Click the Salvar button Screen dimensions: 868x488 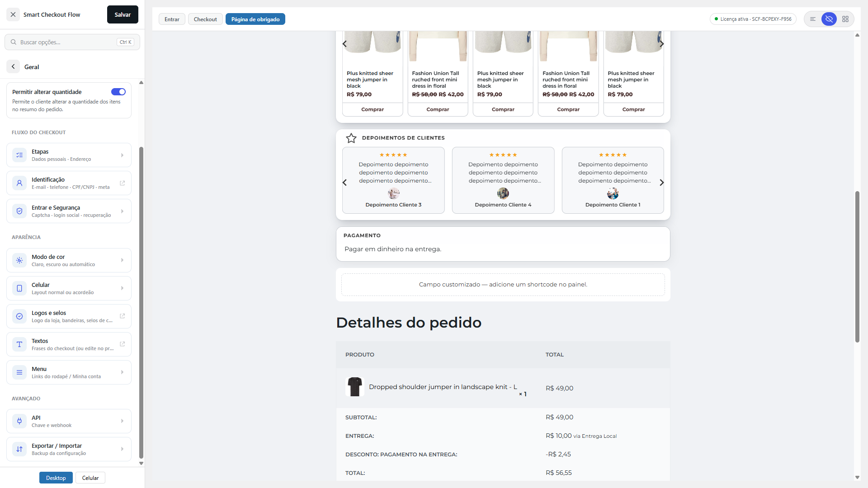coord(123,14)
